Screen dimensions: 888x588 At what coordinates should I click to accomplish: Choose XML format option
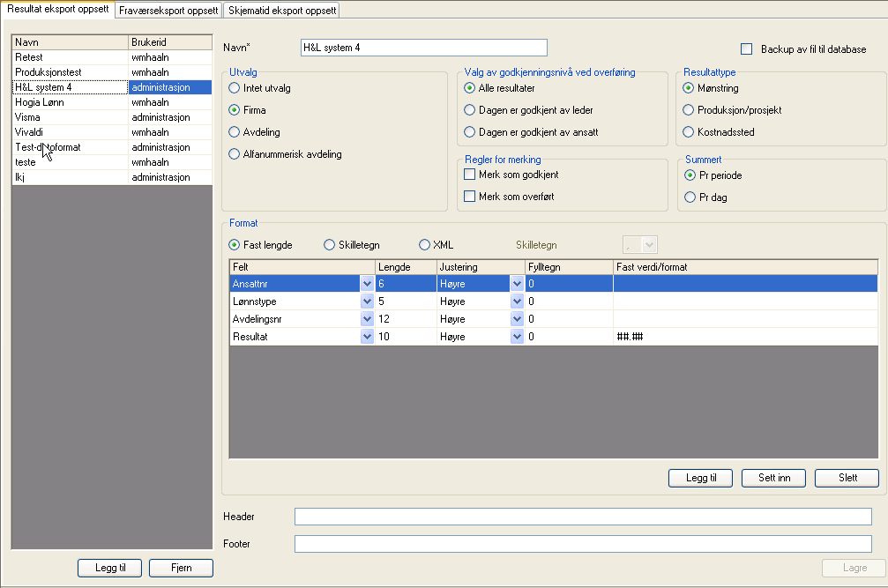click(424, 244)
